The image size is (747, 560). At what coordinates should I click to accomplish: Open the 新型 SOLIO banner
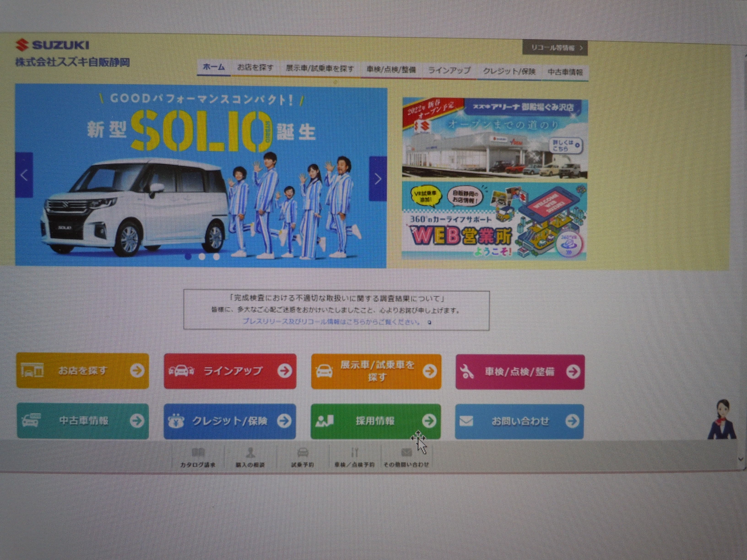coord(201,175)
